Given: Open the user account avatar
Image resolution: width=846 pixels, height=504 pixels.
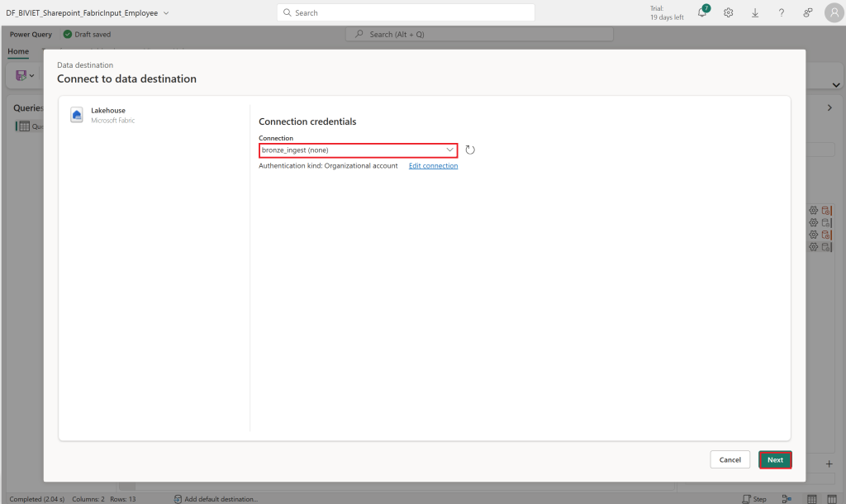Looking at the screenshot, I should [x=834, y=12].
